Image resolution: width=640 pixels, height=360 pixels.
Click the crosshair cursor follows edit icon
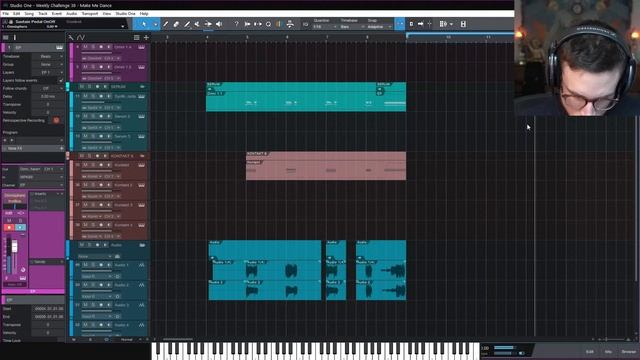tap(429, 24)
